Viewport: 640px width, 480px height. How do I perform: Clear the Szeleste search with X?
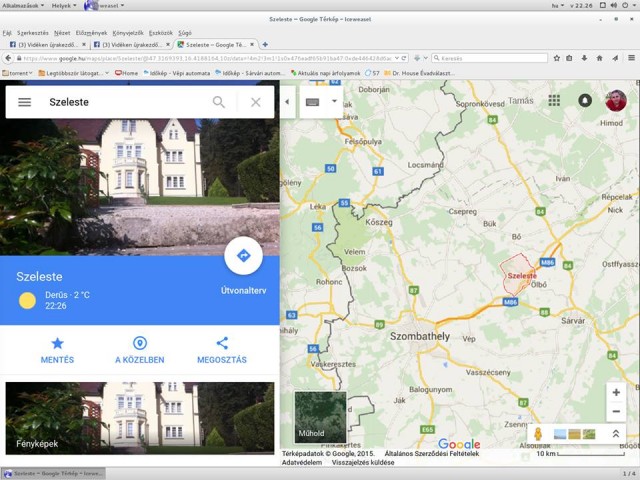[x=256, y=102]
